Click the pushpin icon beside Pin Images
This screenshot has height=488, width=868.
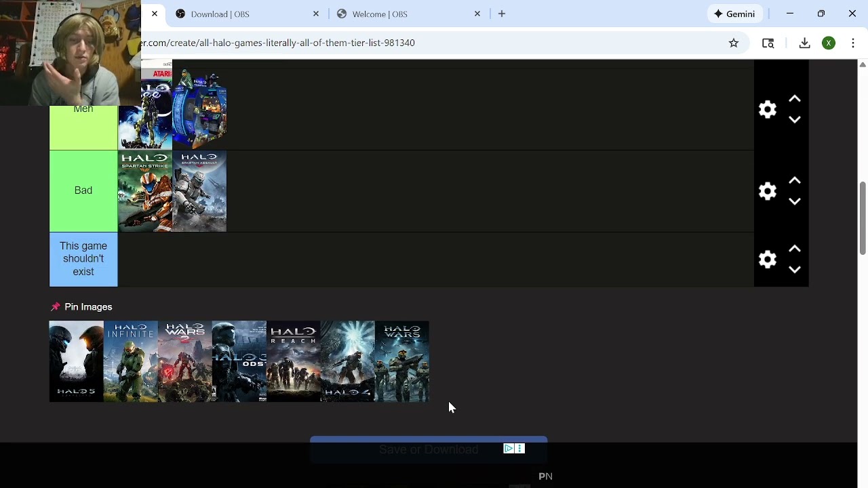(56, 307)
